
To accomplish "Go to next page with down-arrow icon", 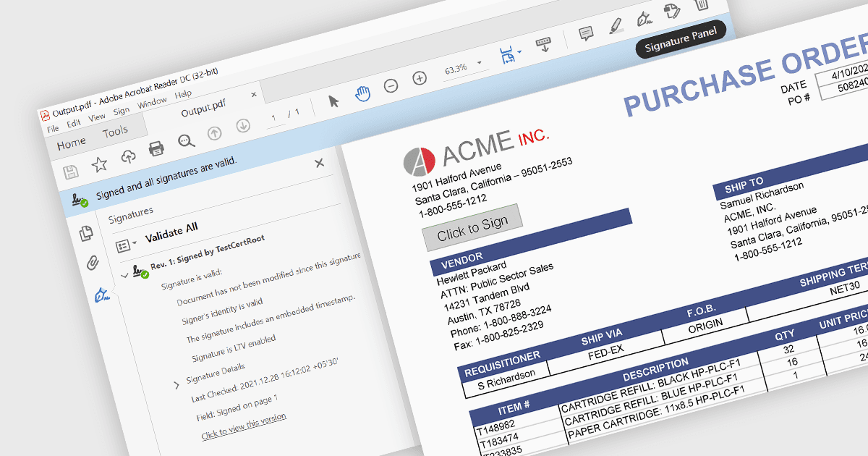I will (243, 126).
